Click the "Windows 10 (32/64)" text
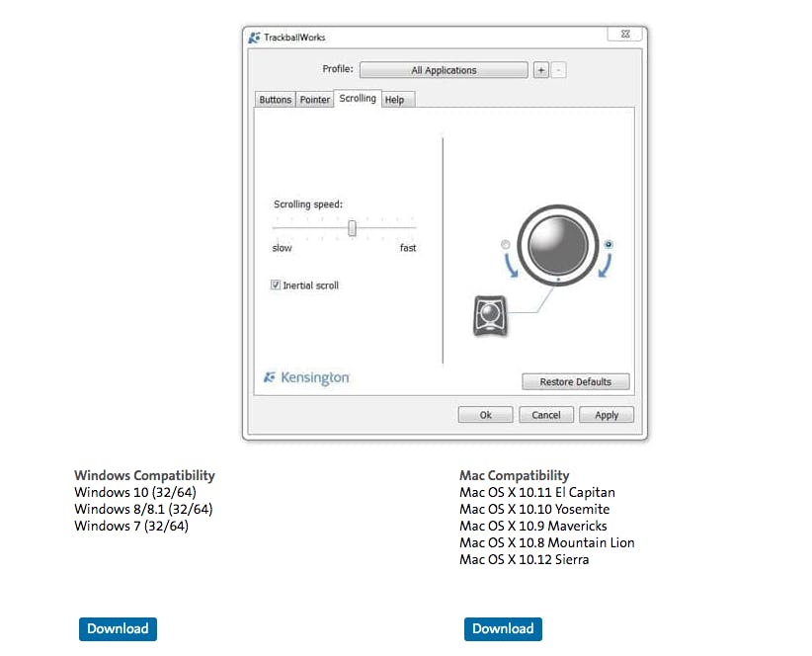 click(x=135, y=492)
